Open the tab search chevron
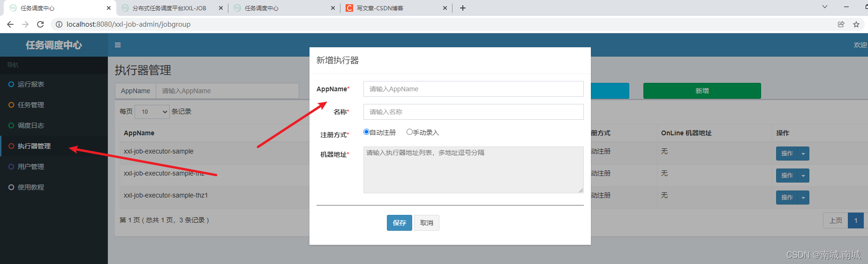The width and height of the screenshot is (868, 264). (825, 7)
